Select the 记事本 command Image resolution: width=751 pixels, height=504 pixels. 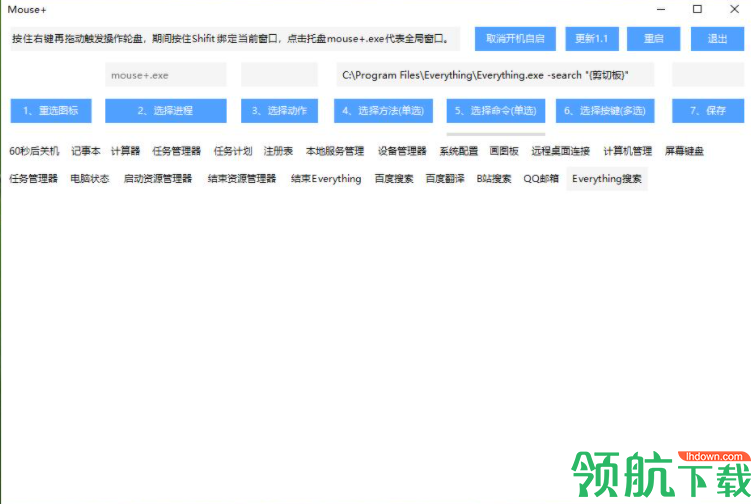pos(86,151)
